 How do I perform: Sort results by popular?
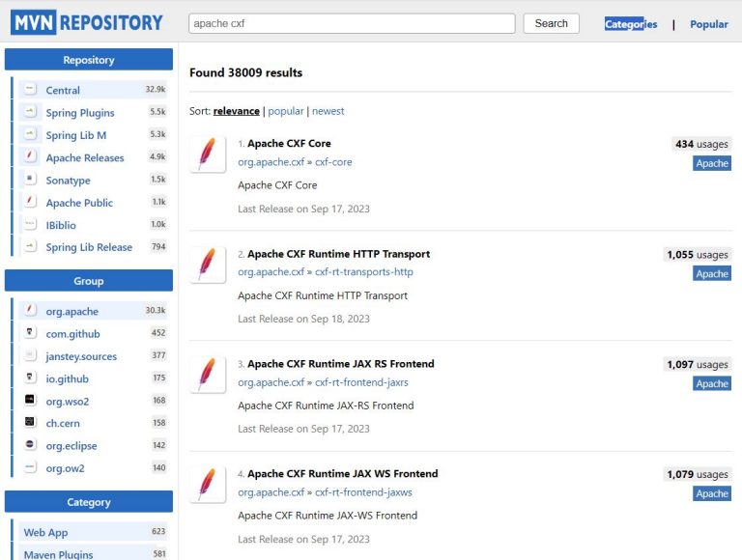coord(286,111)
